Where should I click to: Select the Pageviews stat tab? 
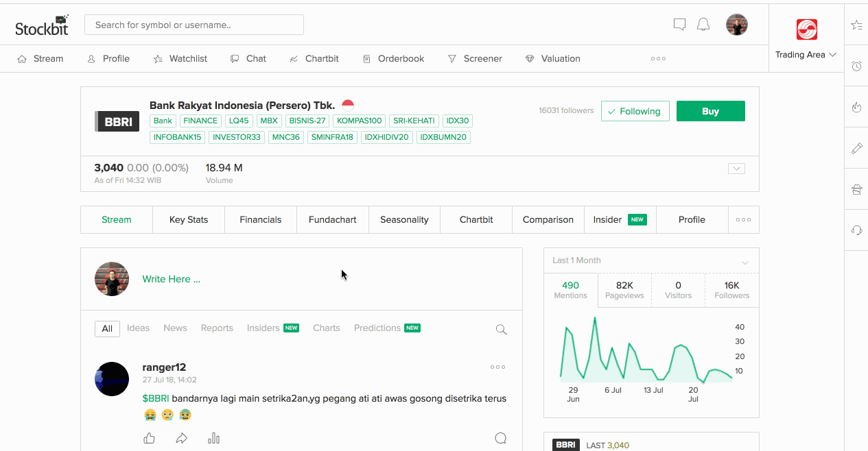pyautogui.click(x=624, y=290)
